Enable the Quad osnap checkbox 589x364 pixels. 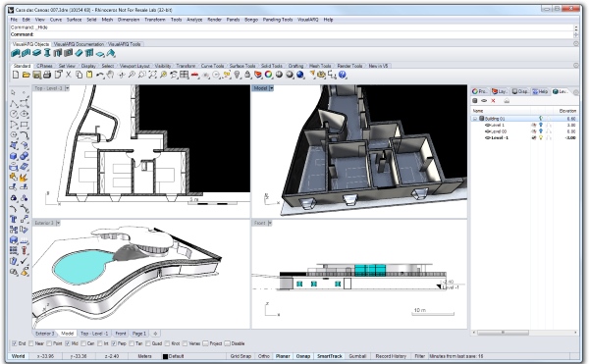pyautogui.click(x=147, y=343)
